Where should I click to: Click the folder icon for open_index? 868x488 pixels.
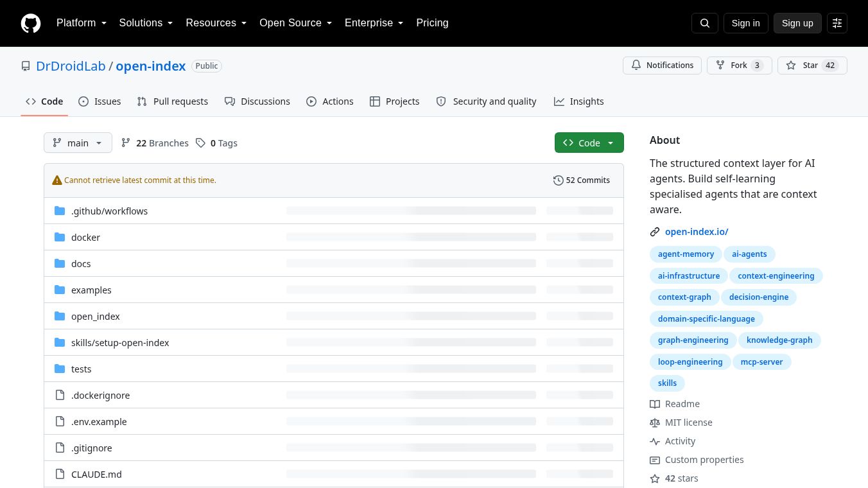coord(60,316)
